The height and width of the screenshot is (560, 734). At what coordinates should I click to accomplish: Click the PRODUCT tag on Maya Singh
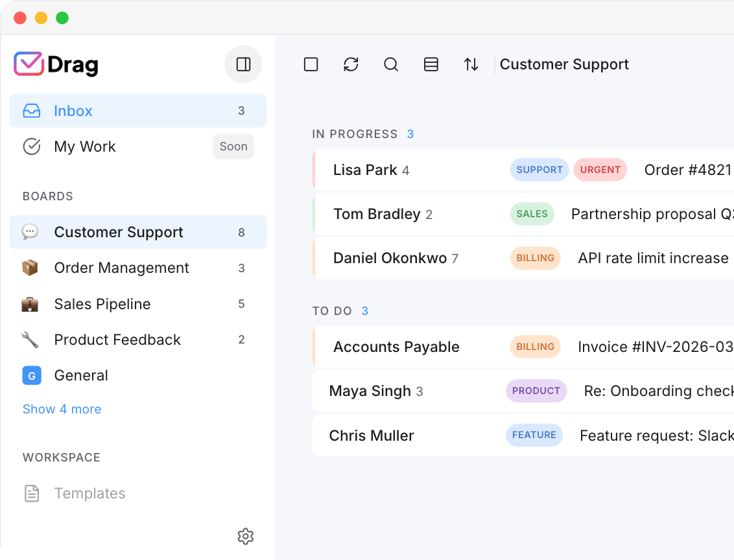(x=536, y=391)
